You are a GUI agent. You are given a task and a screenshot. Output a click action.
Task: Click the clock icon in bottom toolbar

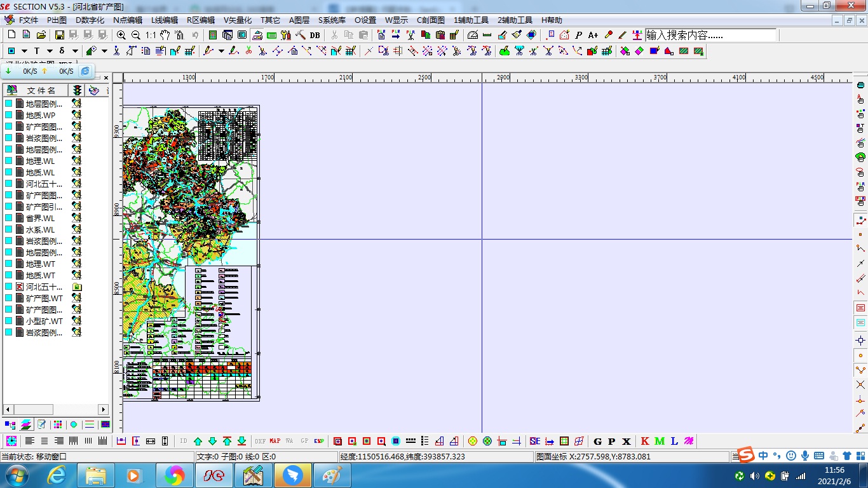pyautogui.click(x=11, y=441)
